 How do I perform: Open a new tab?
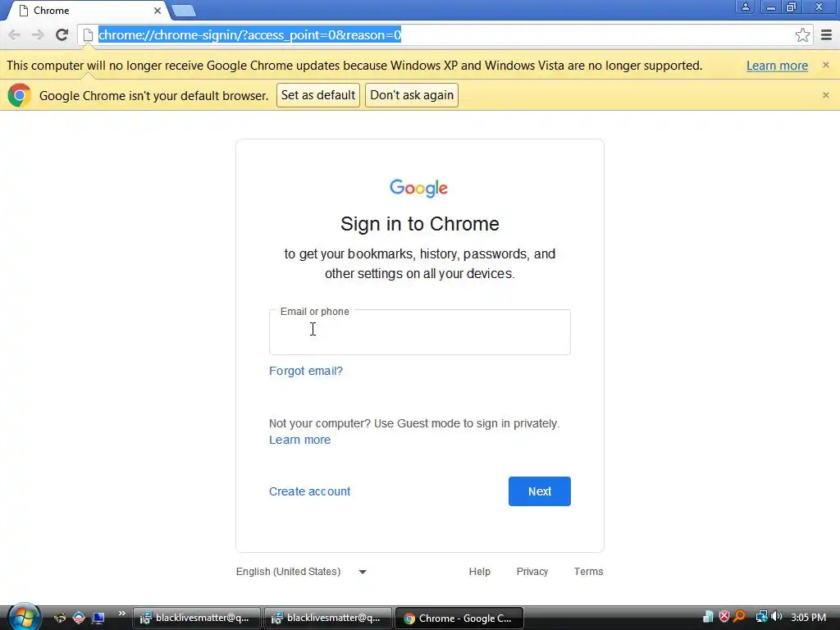184,11
